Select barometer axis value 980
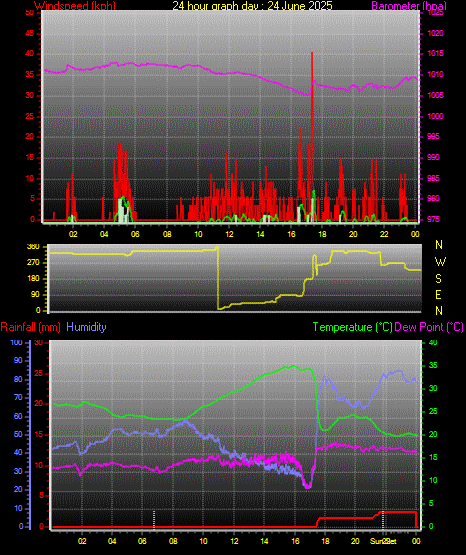 pos(433,199)
